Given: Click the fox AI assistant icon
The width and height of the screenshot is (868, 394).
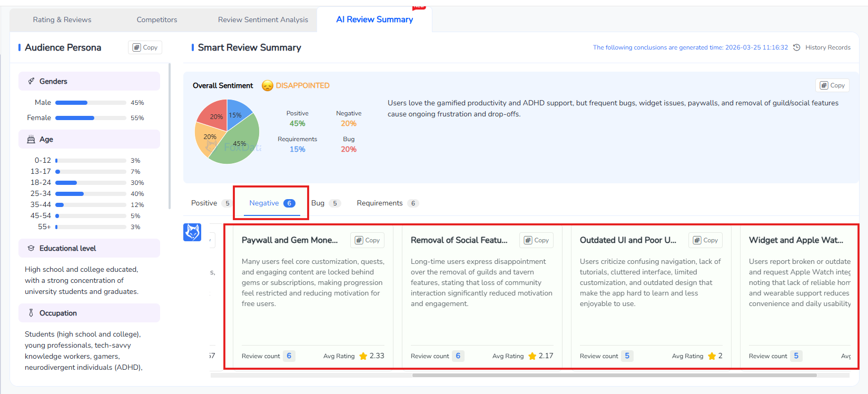Looking at the screenshot, I should [192, 232].
